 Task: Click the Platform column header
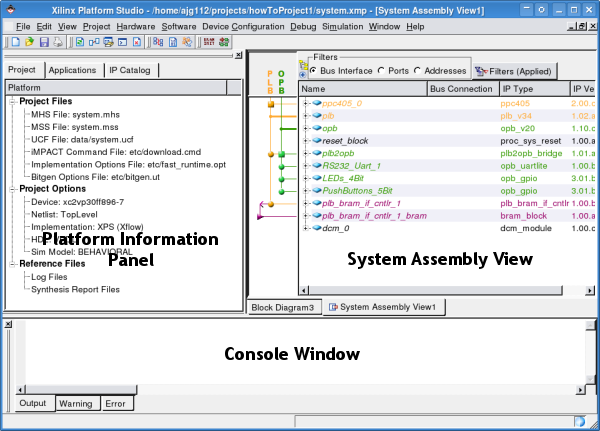tap(116, 88)
